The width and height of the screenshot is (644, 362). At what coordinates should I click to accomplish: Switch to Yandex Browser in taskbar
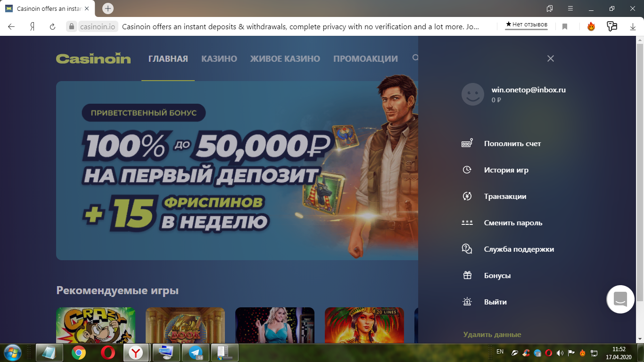[136, 353]
